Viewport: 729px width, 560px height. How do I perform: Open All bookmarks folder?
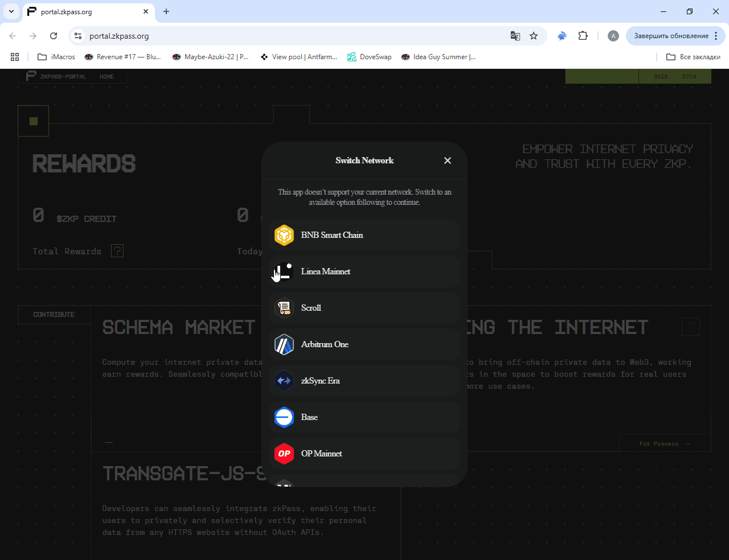[693, 57]
